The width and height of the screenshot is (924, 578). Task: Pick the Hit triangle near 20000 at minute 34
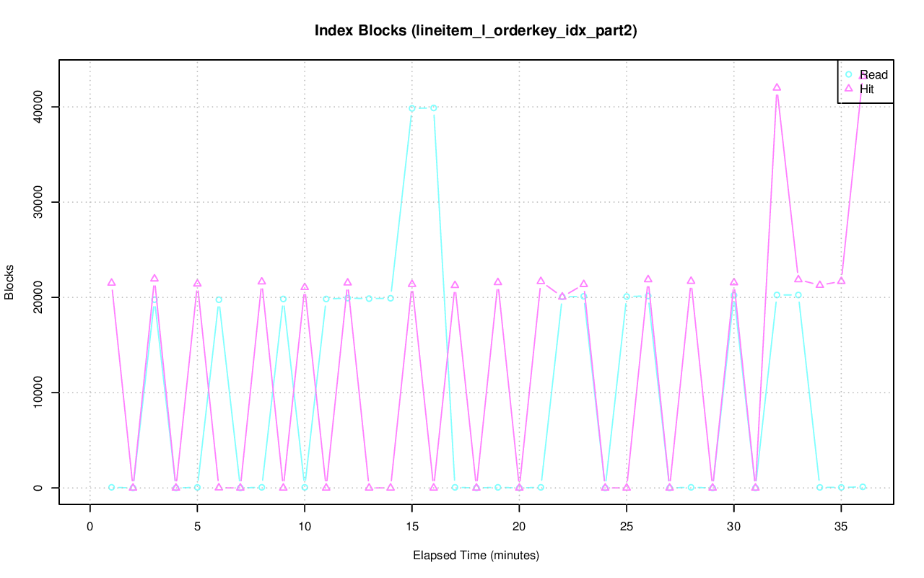(819, 284)
